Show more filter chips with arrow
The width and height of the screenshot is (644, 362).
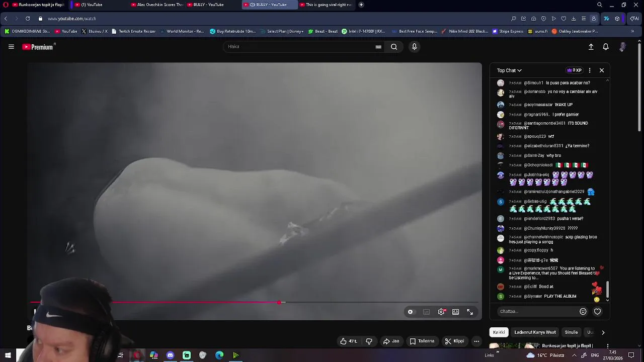[603, 332]
